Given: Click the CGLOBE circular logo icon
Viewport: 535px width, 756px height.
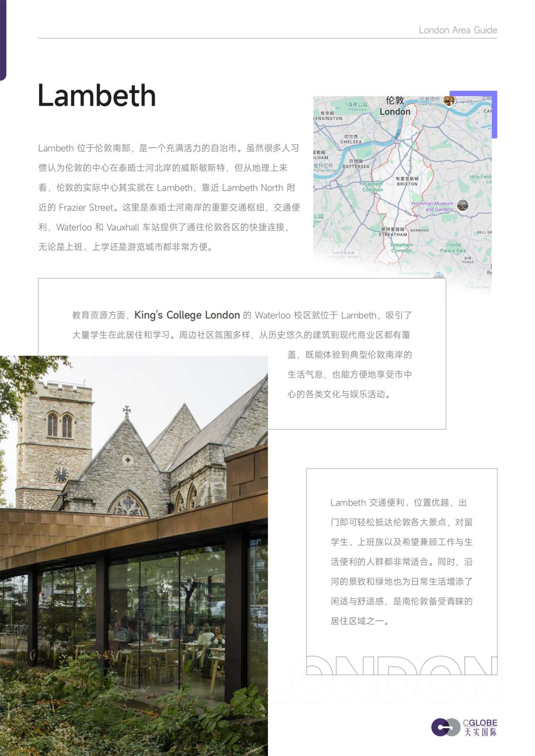Looking at the screenshot, I should [444, 727].
